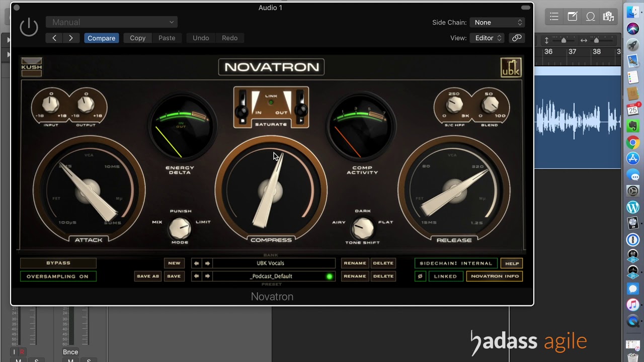The height and width of the screenshot is (362, 644).
Task: Toggle the Linked button
Action: tap(446, 276)
